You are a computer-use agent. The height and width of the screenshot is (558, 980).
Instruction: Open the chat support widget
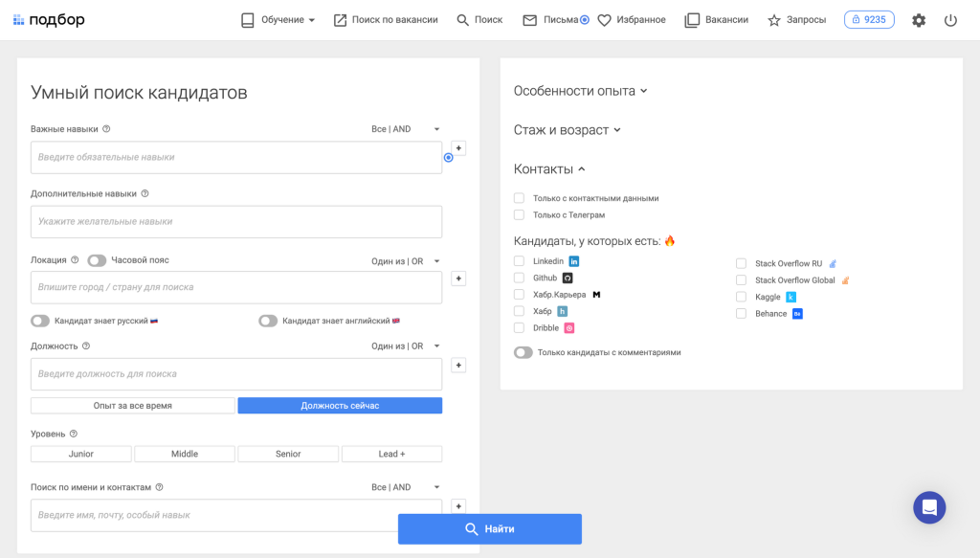929,507
